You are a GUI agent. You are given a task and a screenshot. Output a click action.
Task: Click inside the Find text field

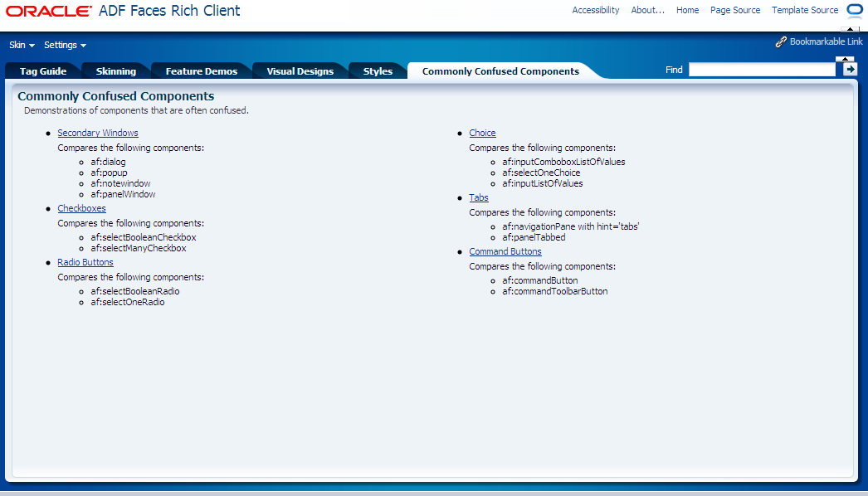point(762,69)
